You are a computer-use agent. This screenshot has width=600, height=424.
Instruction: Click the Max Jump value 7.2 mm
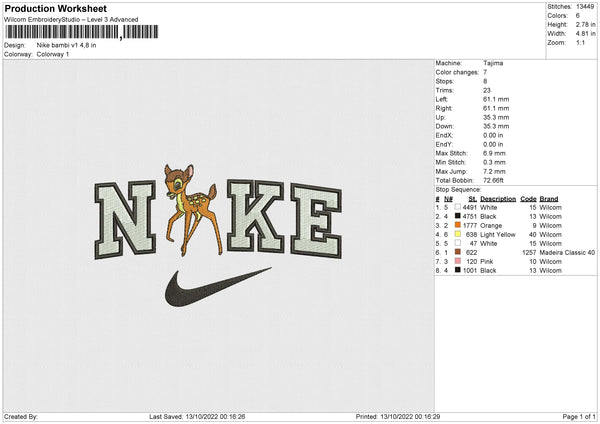(x=494, y=171)
